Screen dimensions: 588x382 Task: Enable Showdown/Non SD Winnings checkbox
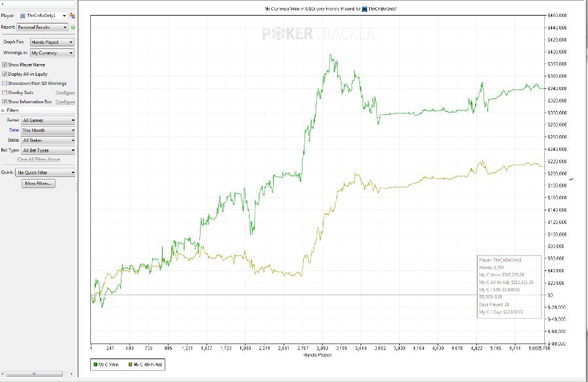click(x=5, y=84)
